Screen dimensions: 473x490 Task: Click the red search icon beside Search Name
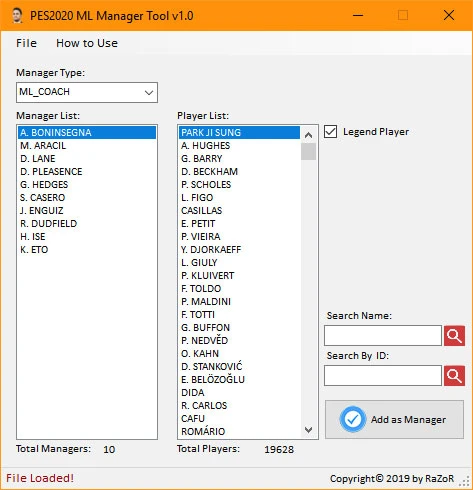coord(454,336)
